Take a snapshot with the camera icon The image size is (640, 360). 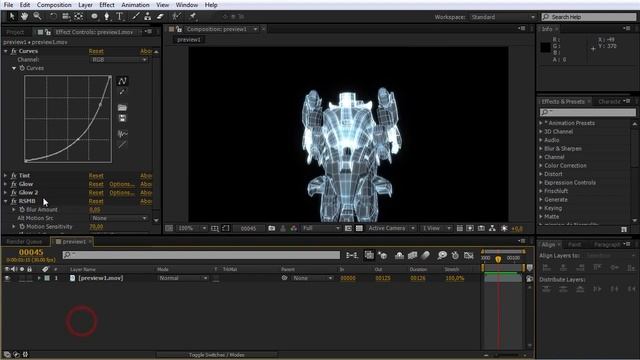(271, 228)
